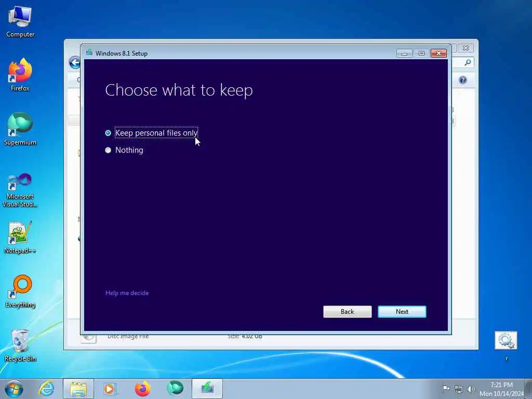The height and width of the screenshot is (399, 532).
Task: Switch to Windows Setup taskbar button
Action: [x=207, y=389]
